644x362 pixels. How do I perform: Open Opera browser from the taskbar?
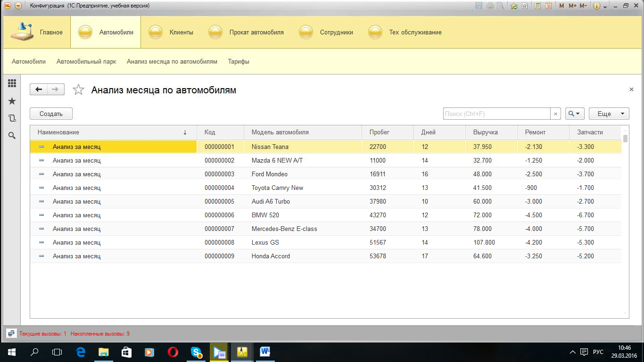coord(173,352)
